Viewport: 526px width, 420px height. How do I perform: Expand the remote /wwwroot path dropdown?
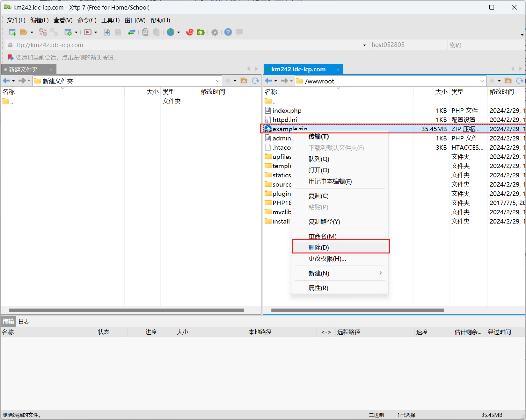(482, 81)
